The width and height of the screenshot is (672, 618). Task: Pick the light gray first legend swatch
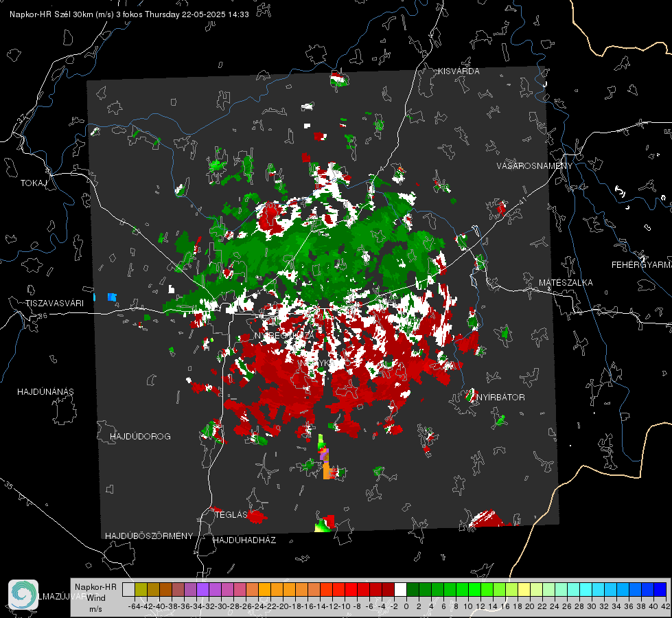(128, 590)
